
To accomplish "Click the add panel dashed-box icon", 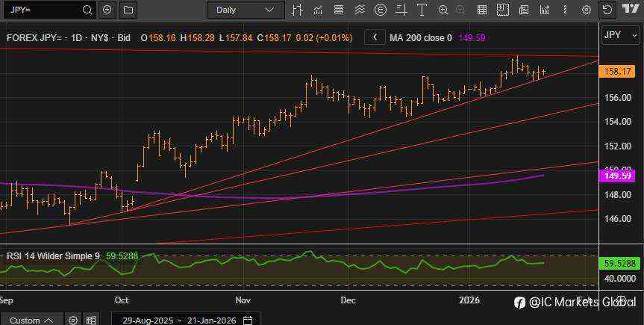I will [x=502, y=10].
